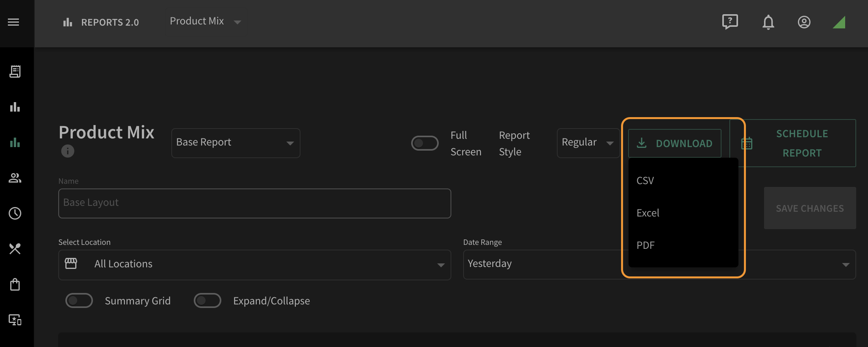Open the clock icon in sidebar

(x=15, y=213)
